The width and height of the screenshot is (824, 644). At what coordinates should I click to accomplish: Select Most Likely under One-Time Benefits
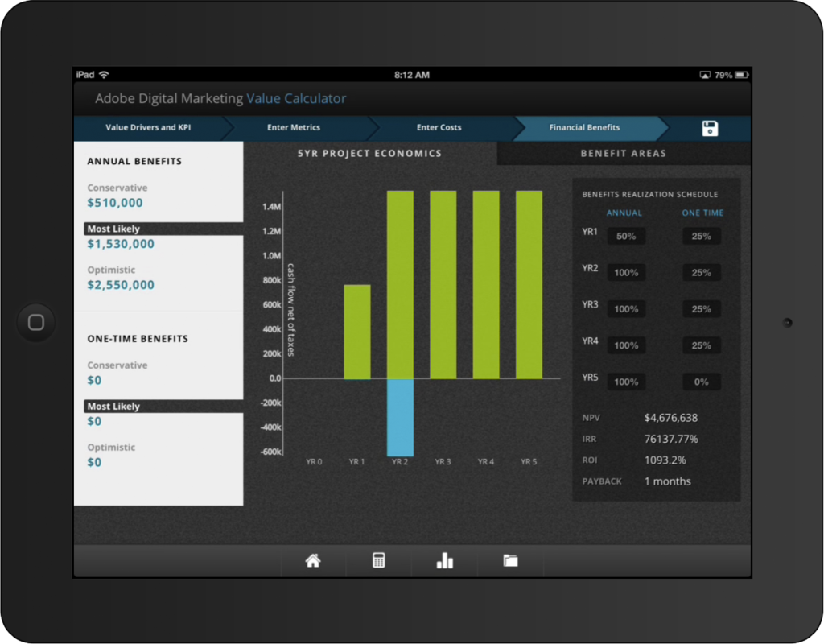point(163,407)
